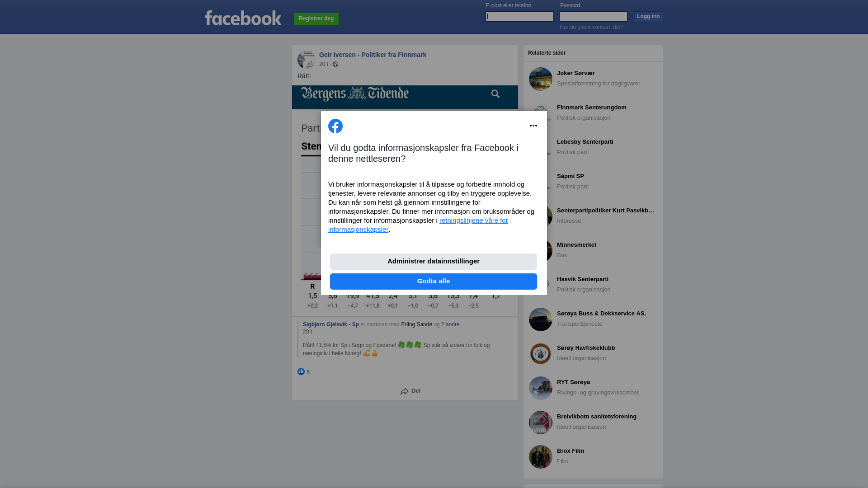Click the search magnifier in Bergens Tidende banner
The height and width of the screenshot is (488, 868).
click(495, 94)
